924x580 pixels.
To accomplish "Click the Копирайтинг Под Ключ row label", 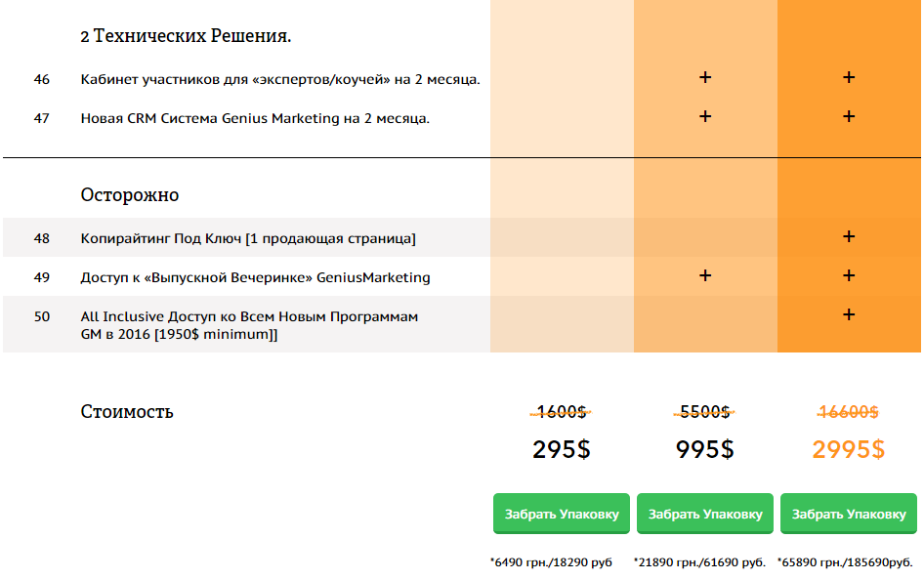I will [248, 238].
